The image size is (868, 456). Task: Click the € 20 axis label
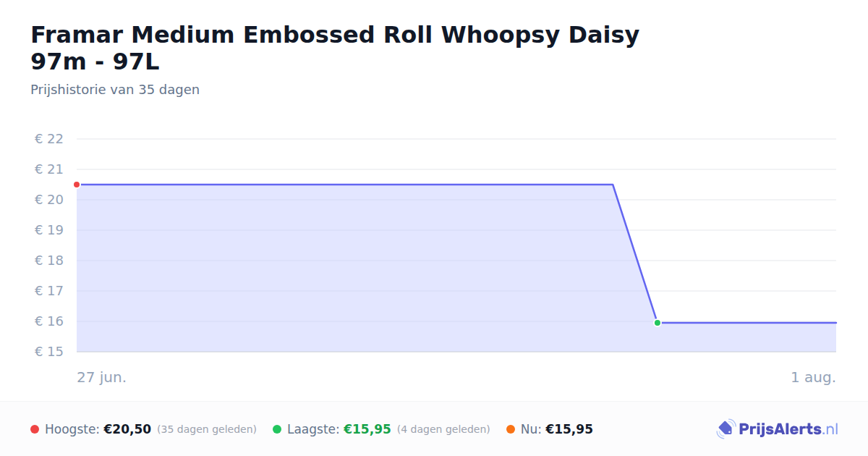click(x=49, y=200)
